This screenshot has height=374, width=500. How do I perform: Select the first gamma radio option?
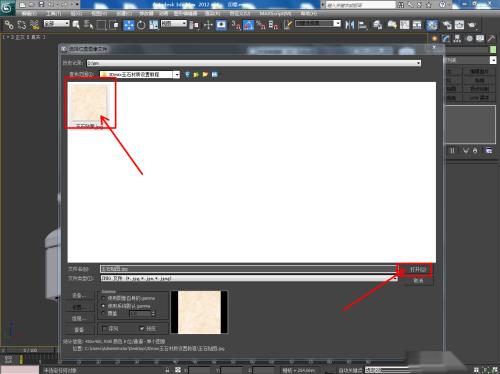(103, 298)
